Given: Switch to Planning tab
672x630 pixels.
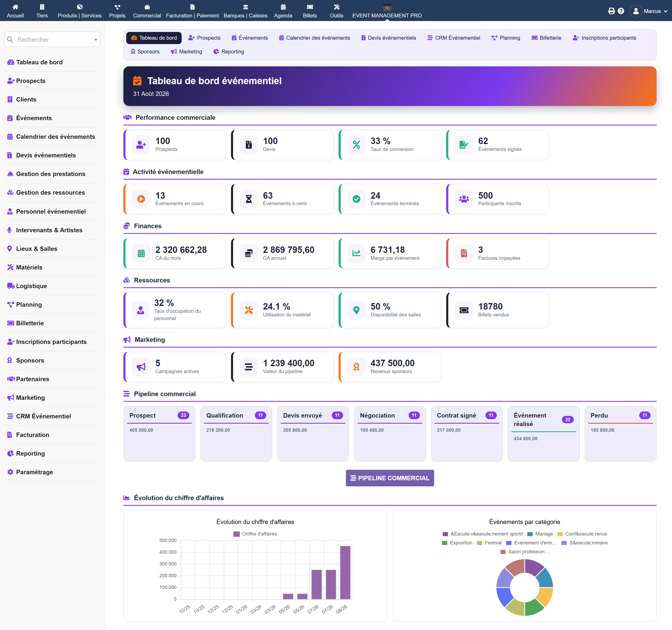Looking at the screenshot, I should click(506, 38).
